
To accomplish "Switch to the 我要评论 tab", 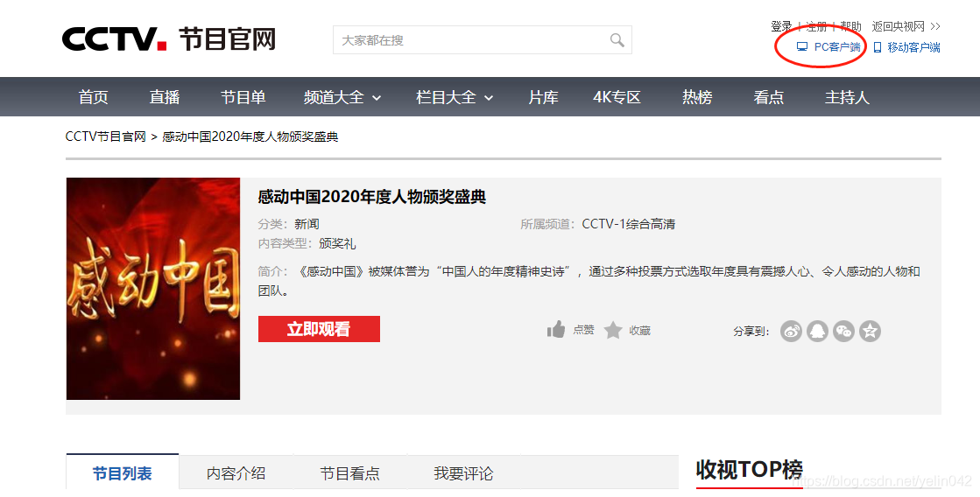I will click(x=464, y=472).
